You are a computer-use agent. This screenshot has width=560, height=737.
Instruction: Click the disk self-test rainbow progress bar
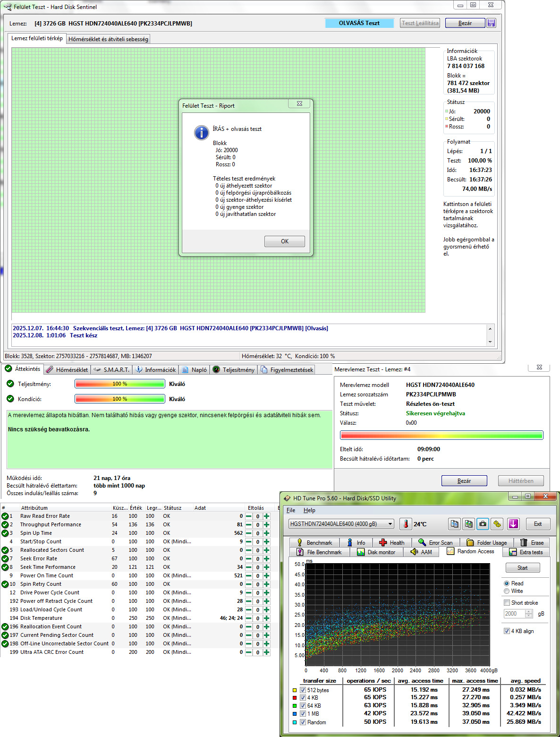(x=441, y=435)
